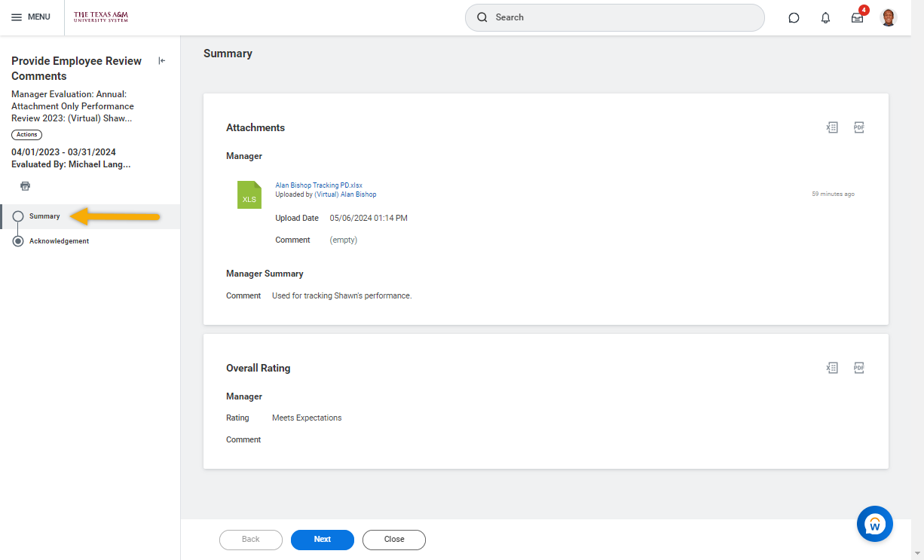Open the hamburger MENU icon
Screen dimensions: 924x560
[17, 17]
